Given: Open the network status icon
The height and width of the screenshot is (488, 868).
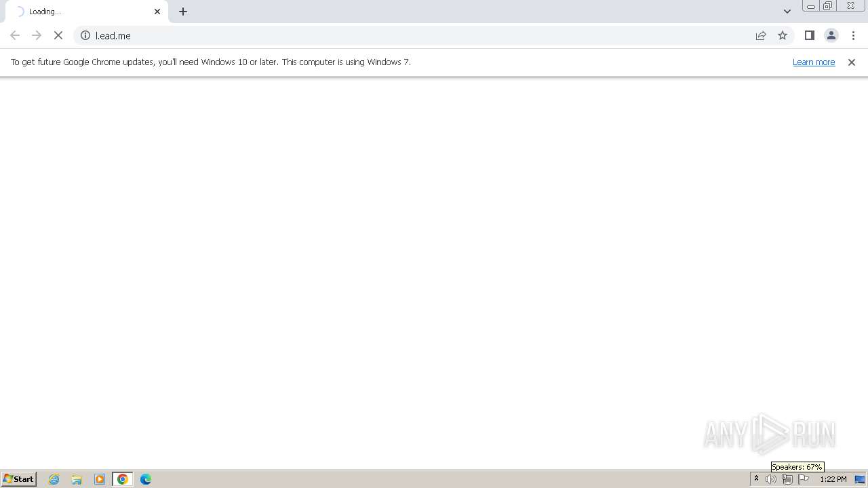Looking at the screenshot, I should 787,479.
